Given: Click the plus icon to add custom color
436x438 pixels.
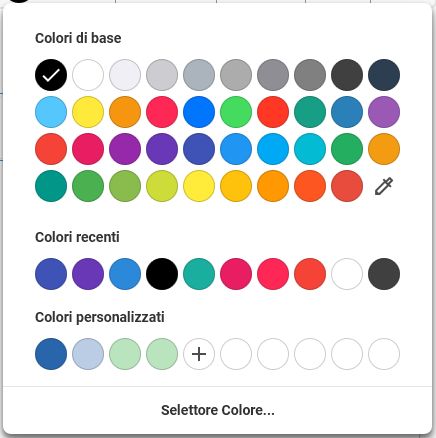Looking at the screenshot, I should point(199,354).
